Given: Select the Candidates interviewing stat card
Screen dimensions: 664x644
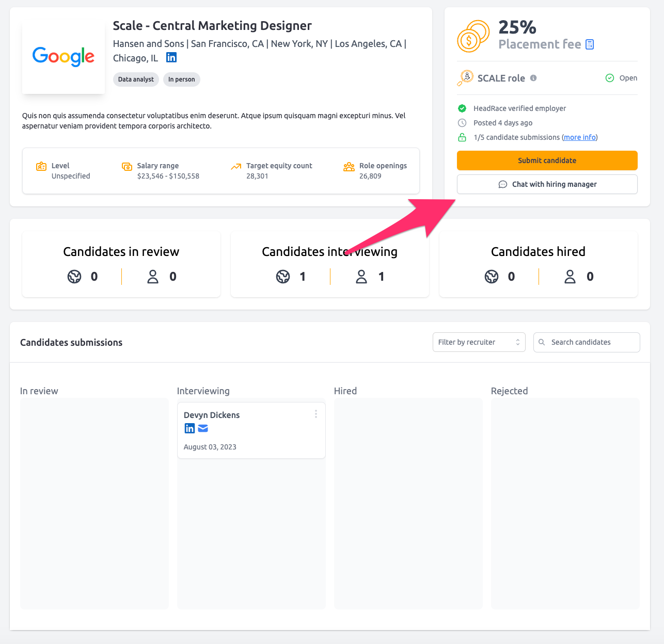Looking at the screenshot, I should (329, 264).
